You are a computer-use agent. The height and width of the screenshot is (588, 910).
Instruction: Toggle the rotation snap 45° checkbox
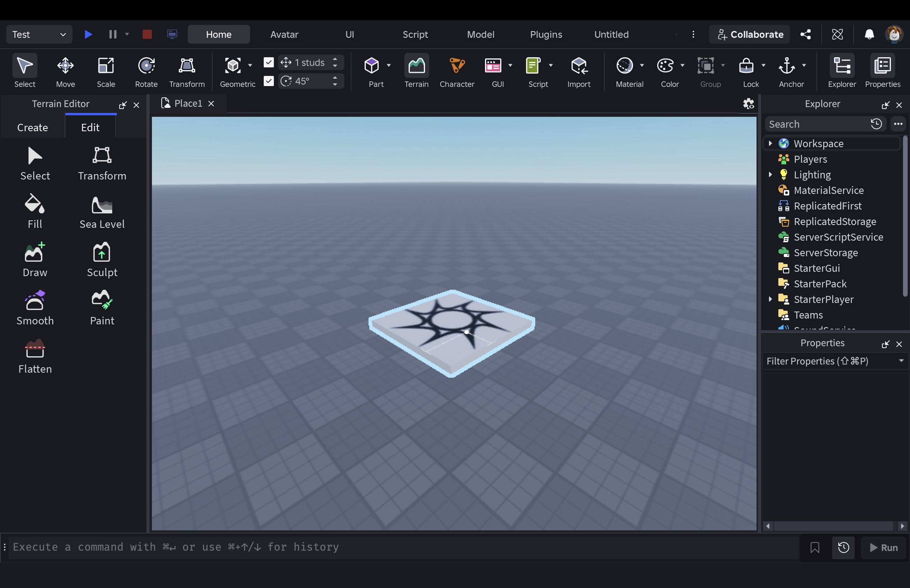pos(269,81)
